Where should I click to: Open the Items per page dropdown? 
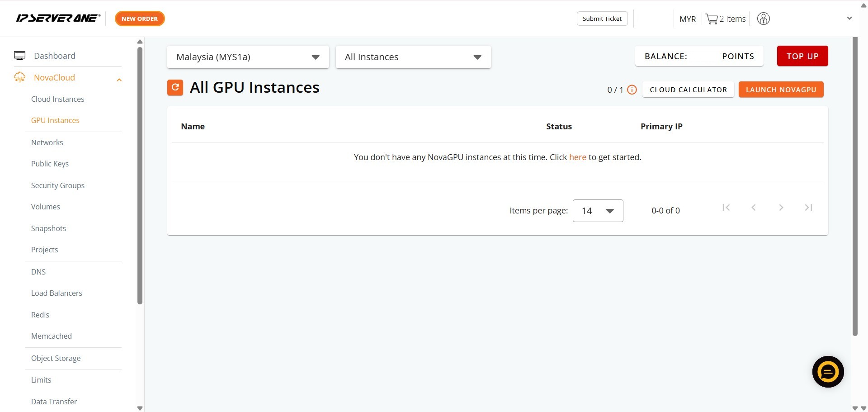click(x=597, y=211)
